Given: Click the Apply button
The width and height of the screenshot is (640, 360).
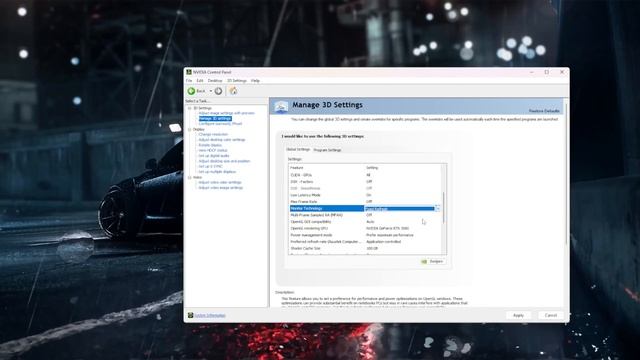Looking at the screenshot, I should pyautogui.click(x=518, y=315).
